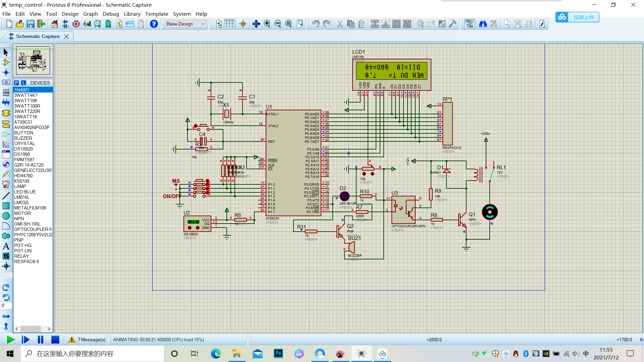The width and height of the screenshot is (644, 362).
Task: Open the Debug menu
Action: click(x=111, y=14)
